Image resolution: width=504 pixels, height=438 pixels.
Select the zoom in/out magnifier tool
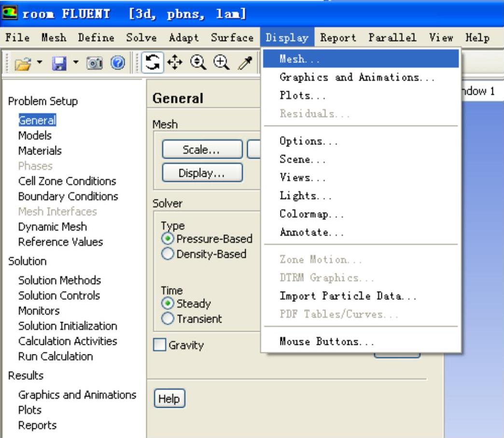(198, 62)
